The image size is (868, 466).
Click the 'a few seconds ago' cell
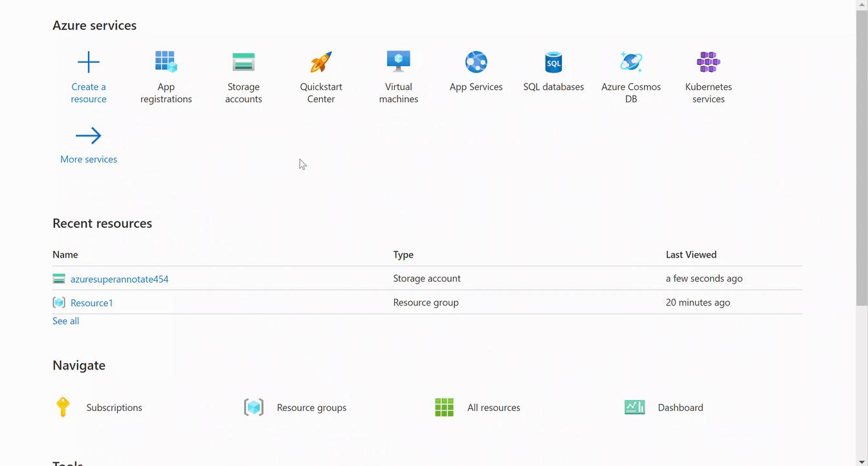pyautogui.click(x=704, y=279)
